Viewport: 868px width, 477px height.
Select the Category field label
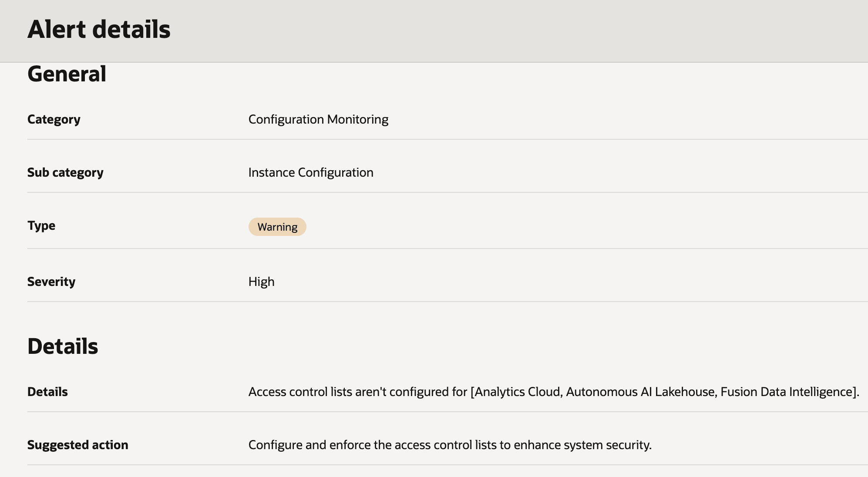point(54,119)
